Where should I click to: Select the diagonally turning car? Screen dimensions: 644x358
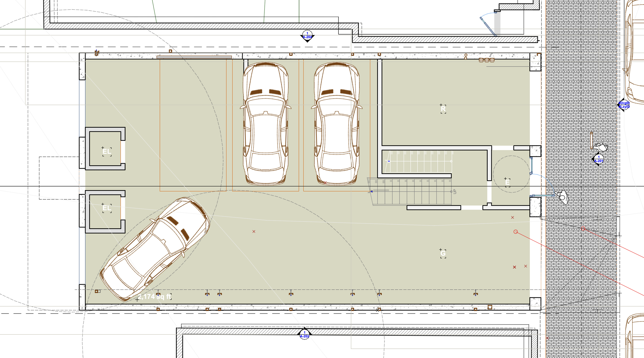155,249
